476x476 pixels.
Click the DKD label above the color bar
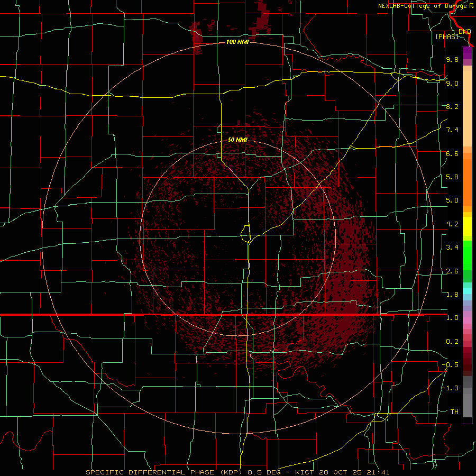465,31
